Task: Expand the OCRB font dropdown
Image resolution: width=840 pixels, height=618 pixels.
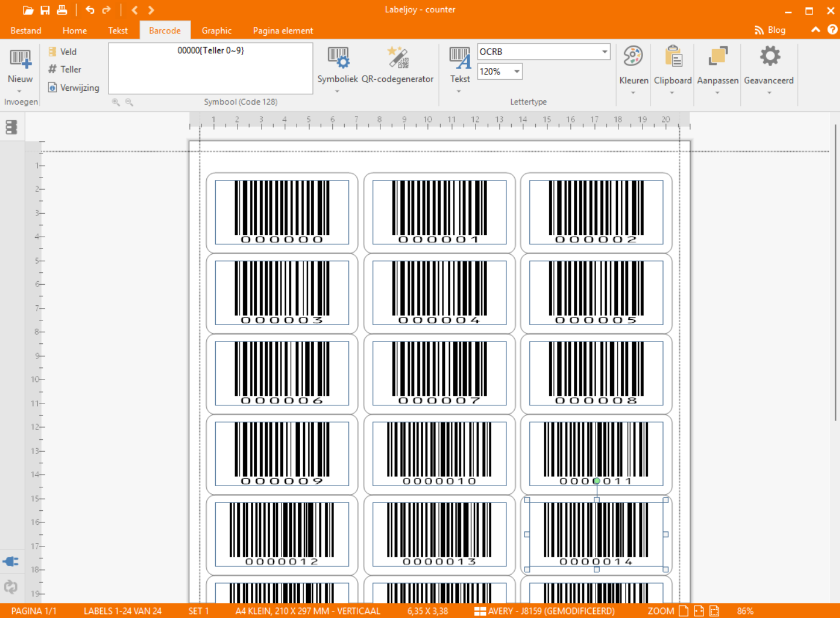Action: pos(604,52)
